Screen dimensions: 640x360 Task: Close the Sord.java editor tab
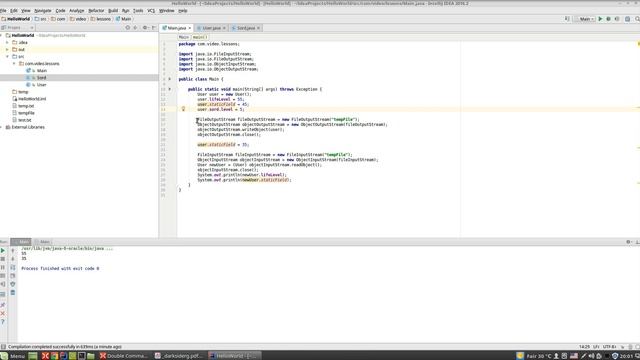(258, 28)
